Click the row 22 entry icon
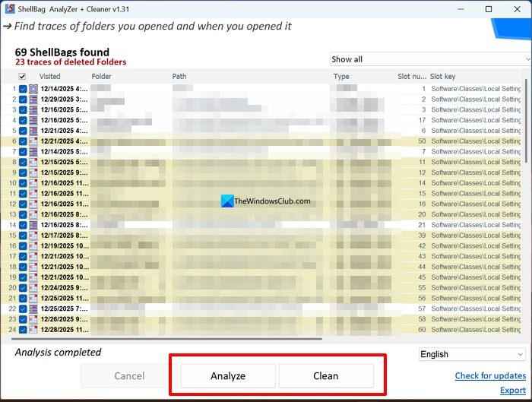This screenshot has width=532, height=402. coord(33,309)
